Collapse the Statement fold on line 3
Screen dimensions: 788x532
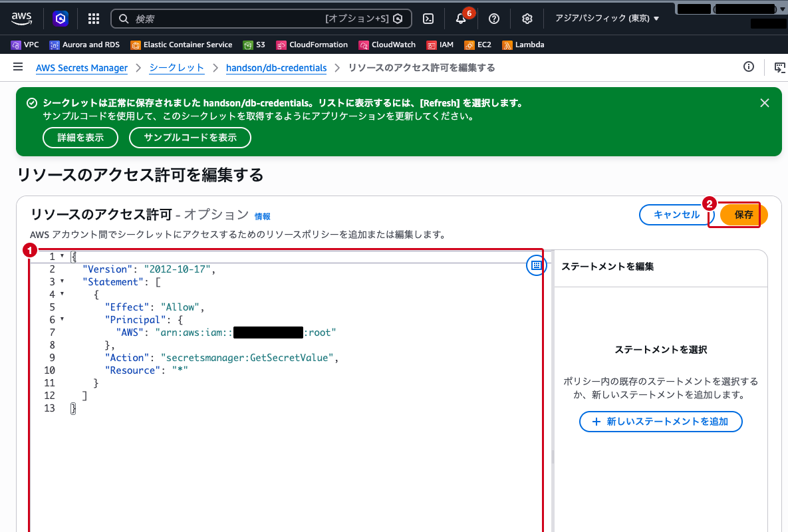63,281
